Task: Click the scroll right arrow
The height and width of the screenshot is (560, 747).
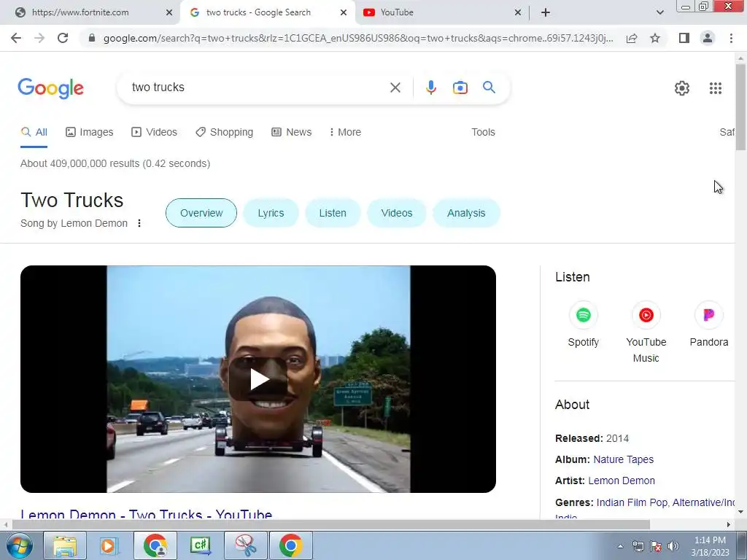Action: (x=729, y=524)
